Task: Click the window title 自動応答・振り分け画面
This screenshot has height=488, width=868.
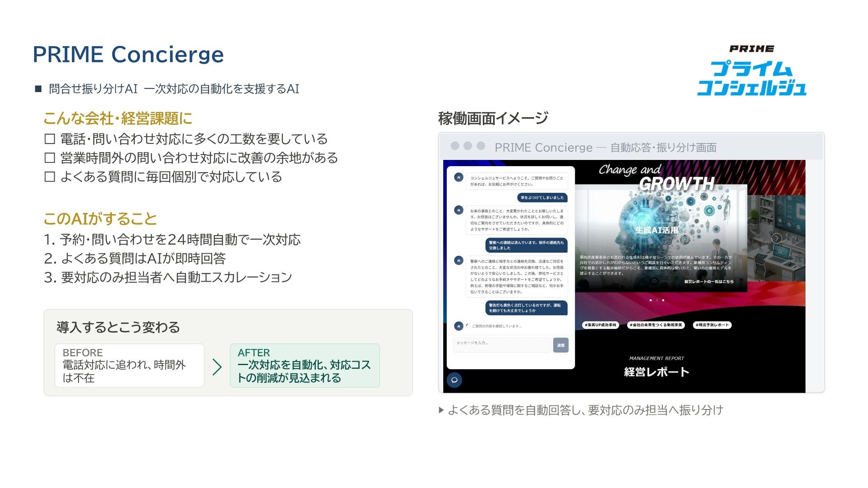Action: 663,148
